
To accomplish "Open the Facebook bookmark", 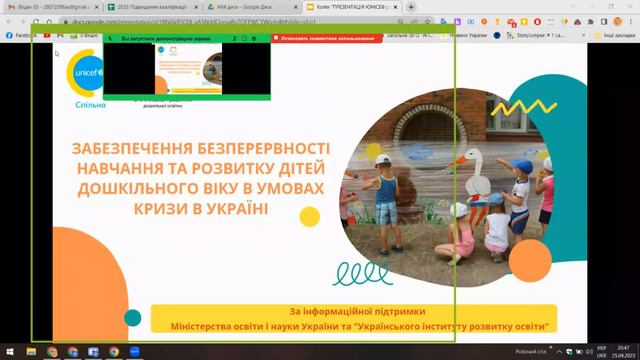I will coord(21,36).
